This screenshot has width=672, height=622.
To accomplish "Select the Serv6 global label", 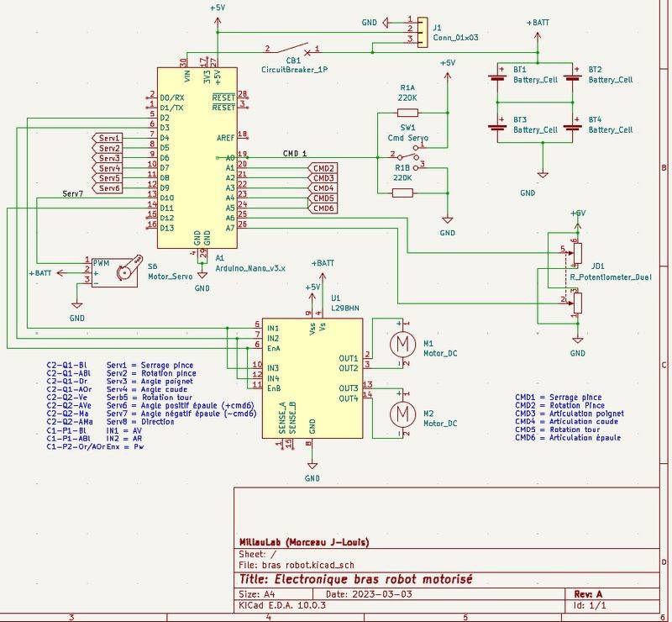I will click(x=108, y=188).
